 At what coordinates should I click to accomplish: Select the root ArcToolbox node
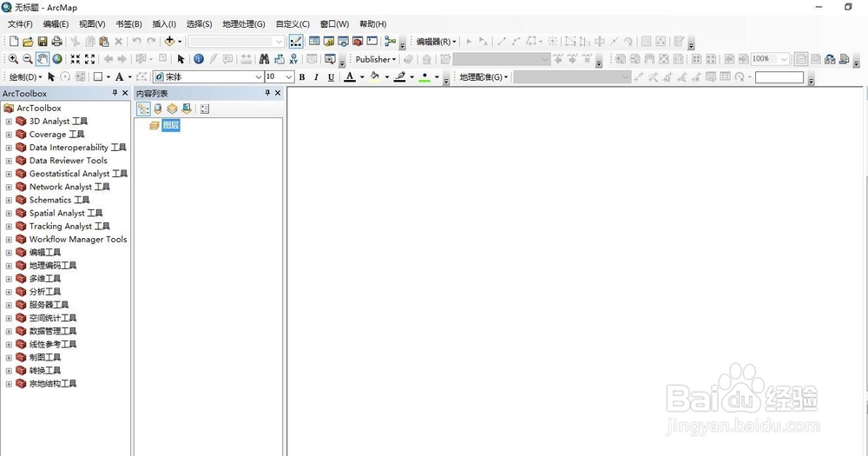click(x=39, y=108)
